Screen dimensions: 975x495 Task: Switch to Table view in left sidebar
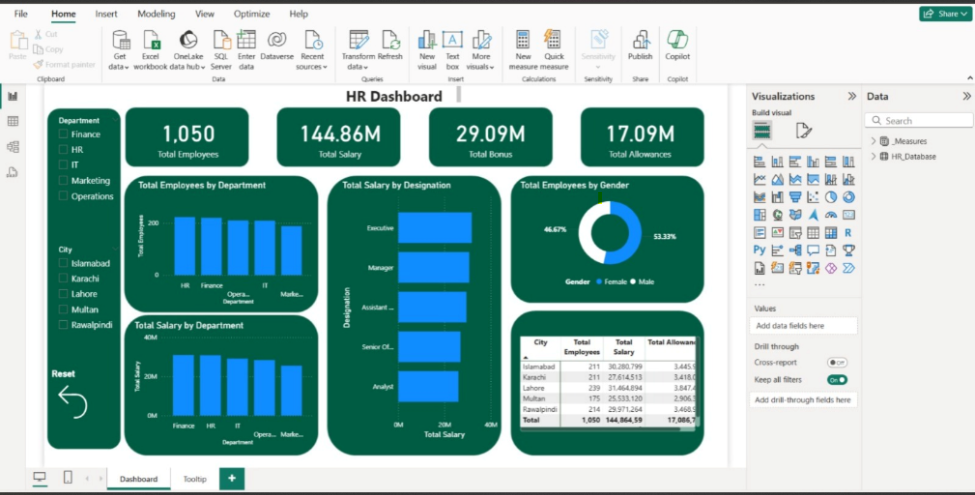coord(12,121)
